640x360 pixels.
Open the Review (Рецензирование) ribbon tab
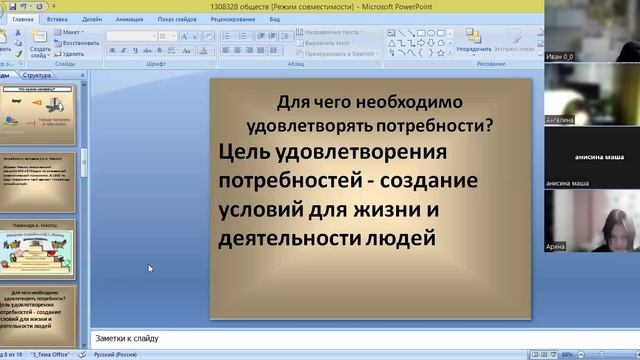point(233,19)
